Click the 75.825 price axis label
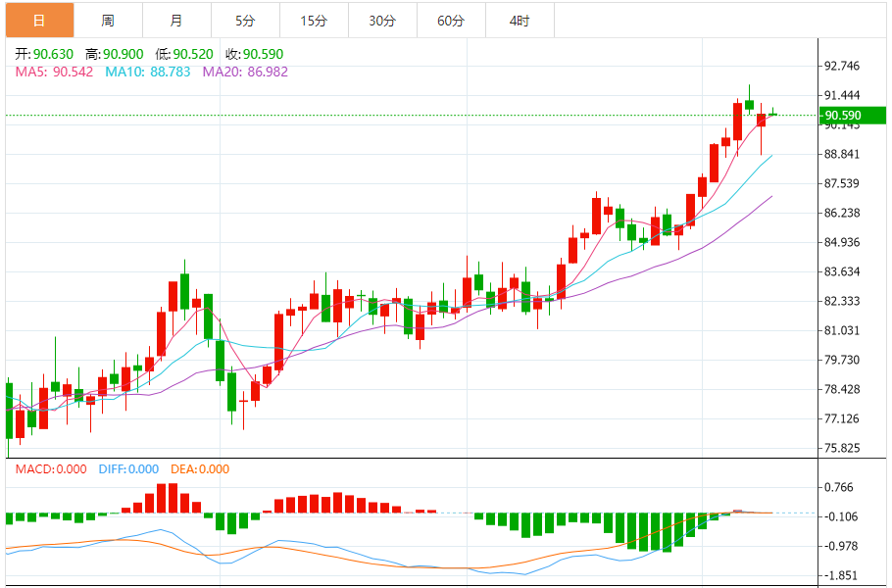892x588 pixels. 842,448
